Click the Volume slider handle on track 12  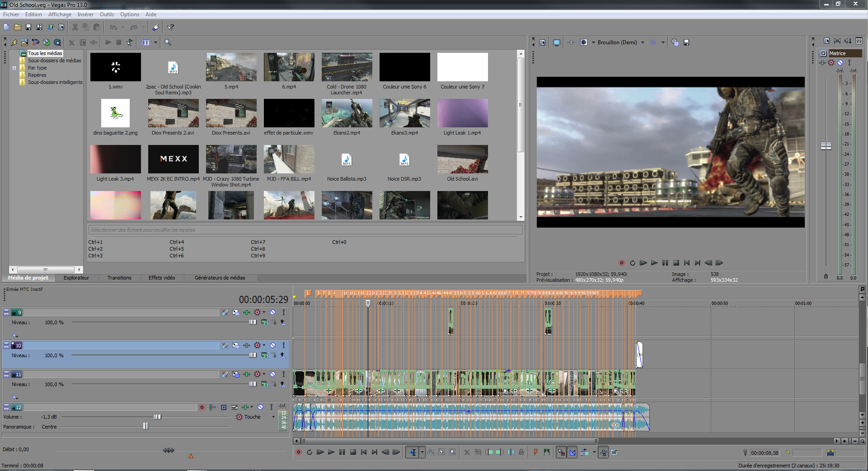[157, 417]
